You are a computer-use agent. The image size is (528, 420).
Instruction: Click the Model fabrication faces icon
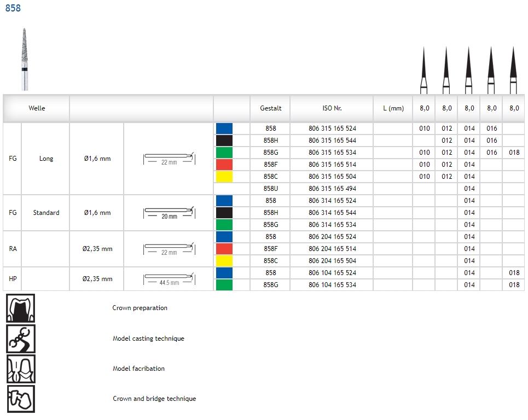coord(20,369)
